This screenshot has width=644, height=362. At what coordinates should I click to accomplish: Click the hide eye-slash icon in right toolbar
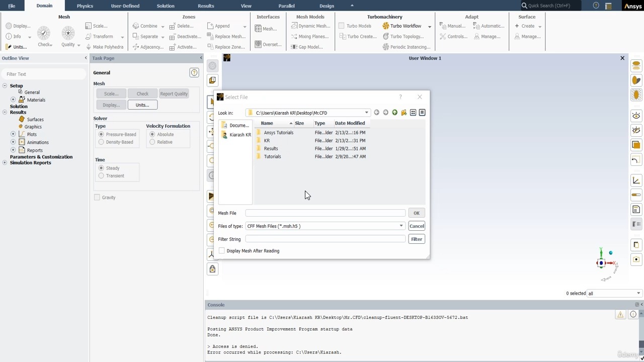pyautogui.click(x=636, y=130)
